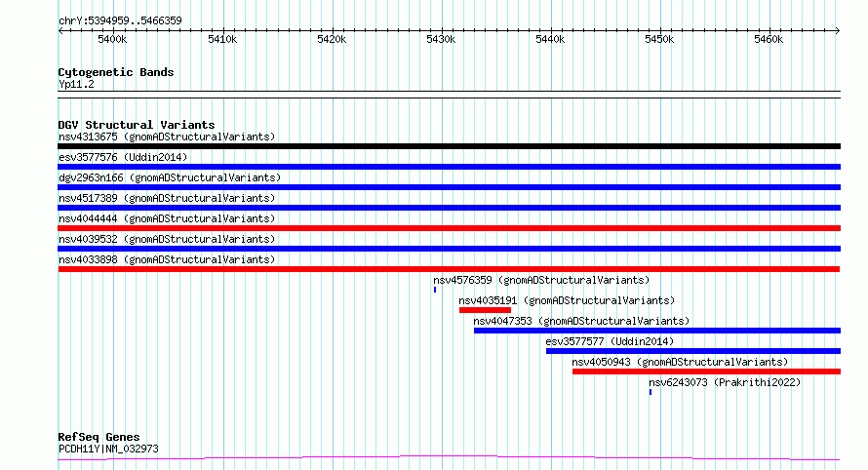Click the magenta PCDH11Y gene line
Image resolution: width=868 pixels, height=470 pixels.
[x=449, y=458]
